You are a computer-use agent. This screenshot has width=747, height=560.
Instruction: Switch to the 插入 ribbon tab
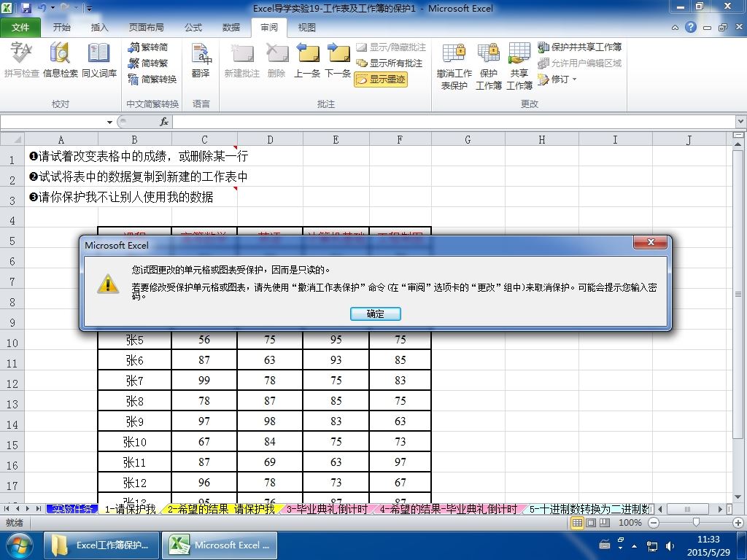(x=99, y=28)
